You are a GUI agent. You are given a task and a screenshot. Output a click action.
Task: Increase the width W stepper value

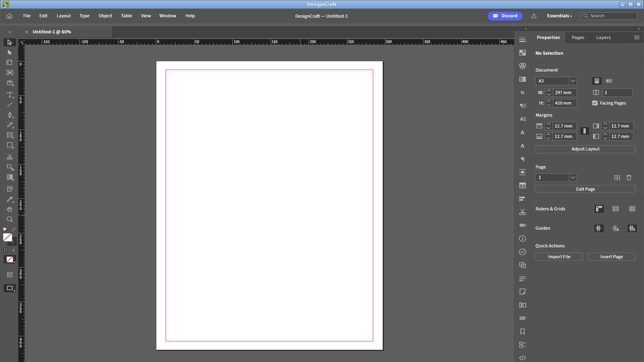549,91
